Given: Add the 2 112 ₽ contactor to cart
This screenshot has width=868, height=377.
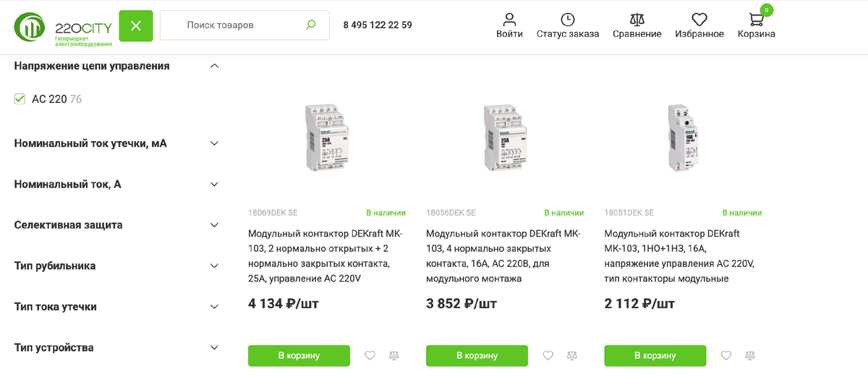Looking at the screenshot, I should click(655, 355).
